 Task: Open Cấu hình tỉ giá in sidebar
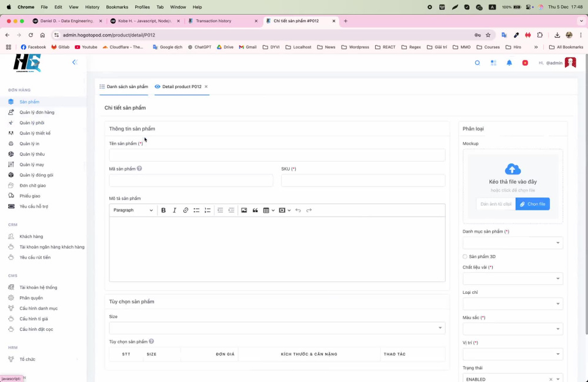click(34, 319)
